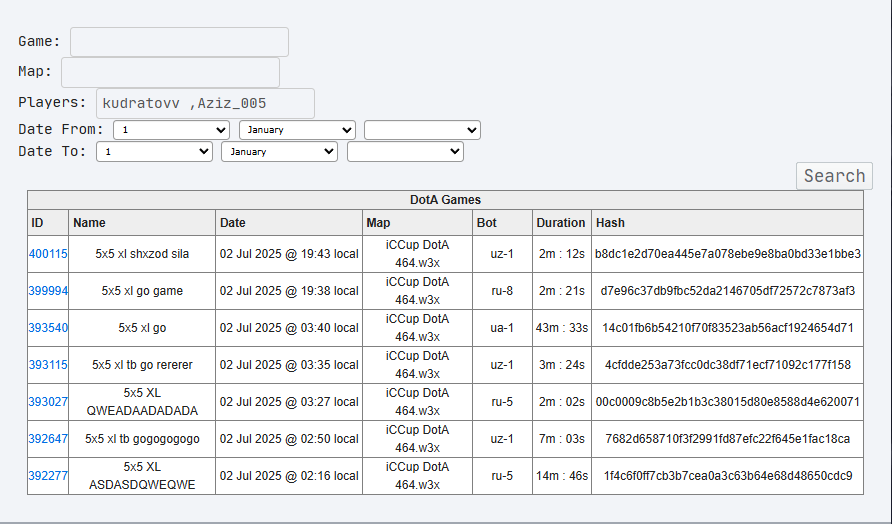Click the Duration column header
The image size is (892, 524).
pyautogui.click(x=561, y=223)
